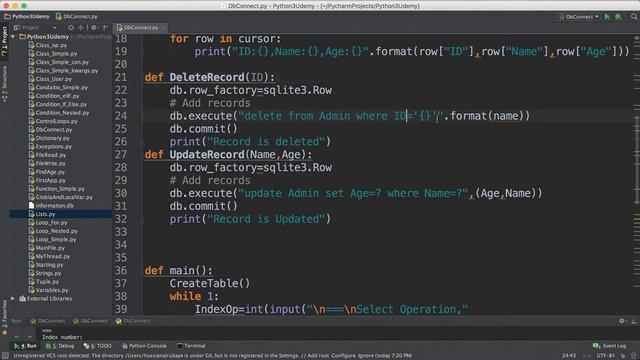Click Index number: prompt in Run console
Screen dimensions: 640x360
click(62, 337)
